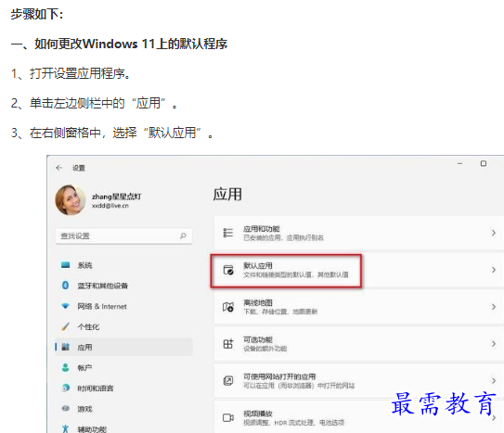The width and height of the screenshot is (504, 433).
Task: Select the gamepad icon for 游戏
Action: click(x=65, y=409)
